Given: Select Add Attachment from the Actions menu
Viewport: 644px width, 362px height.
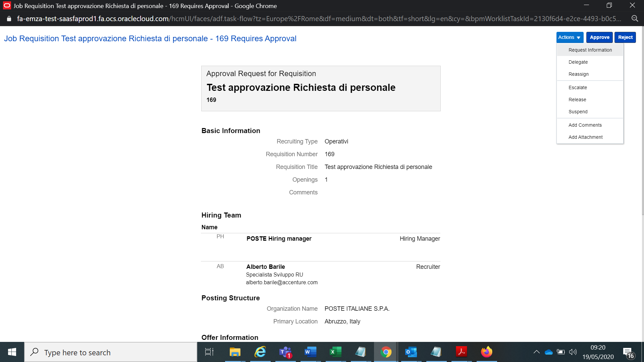Looking at the screenshot, I should [585, 137].
